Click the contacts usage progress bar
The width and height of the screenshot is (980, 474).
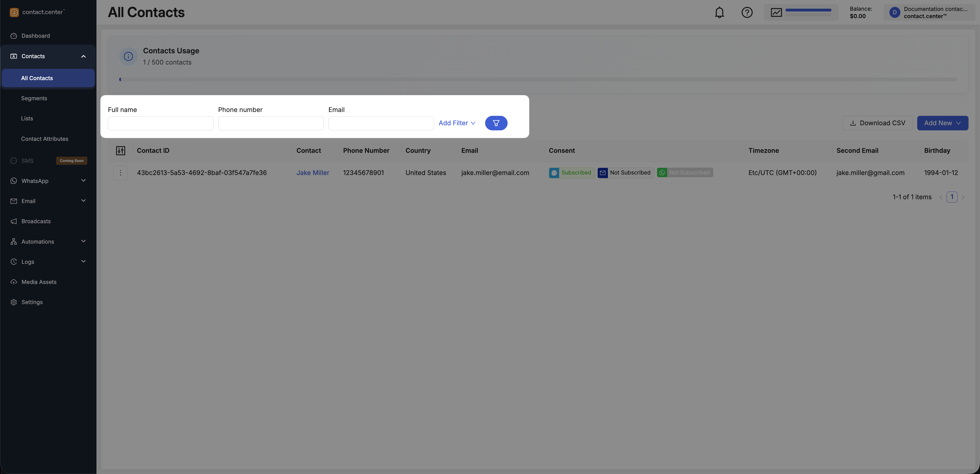click(538, 80)
